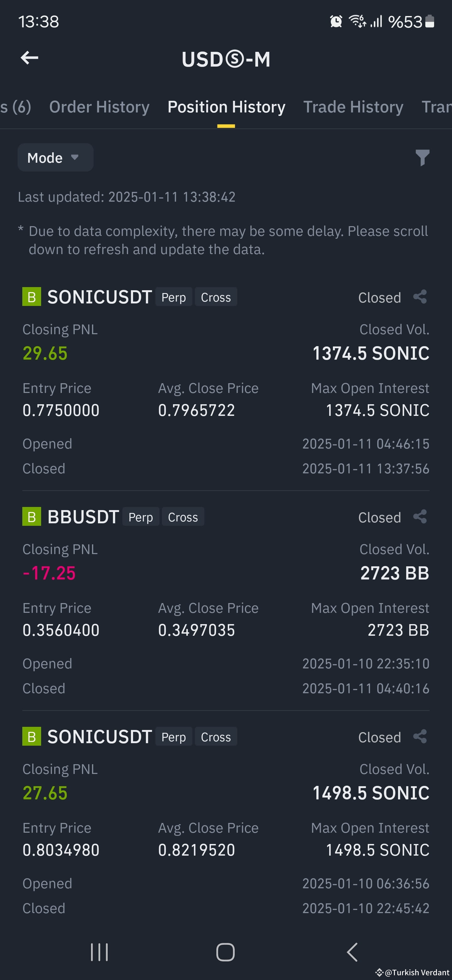Switch to the Trade History tab

click(x=353, y=107)
